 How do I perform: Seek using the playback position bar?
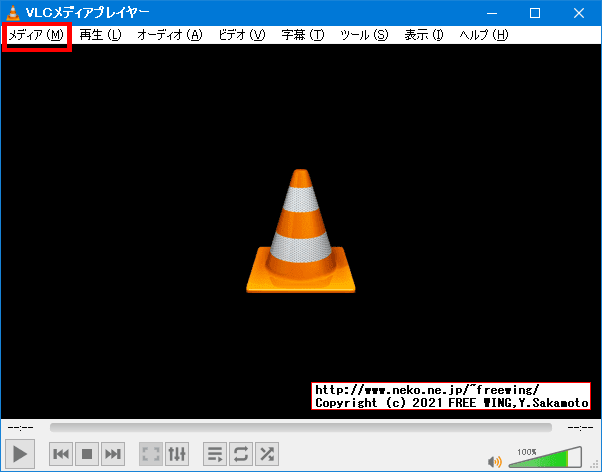point(301,427)
